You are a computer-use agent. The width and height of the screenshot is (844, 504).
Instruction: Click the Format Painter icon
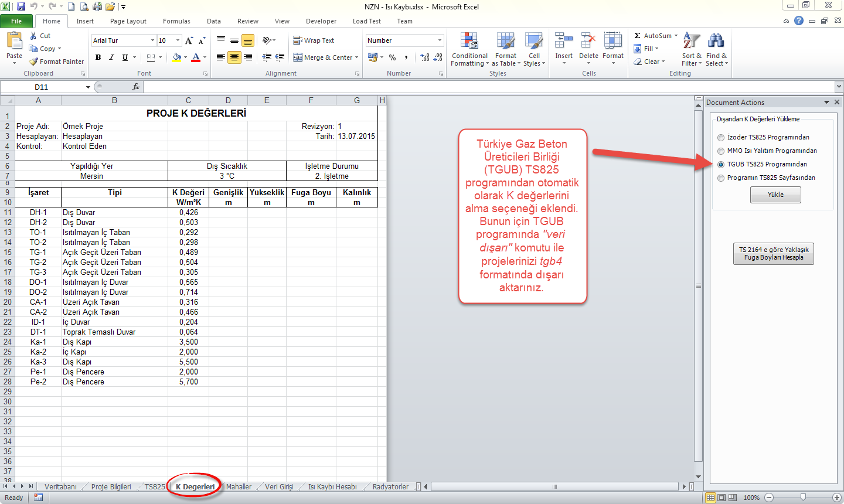click(34, 62)
